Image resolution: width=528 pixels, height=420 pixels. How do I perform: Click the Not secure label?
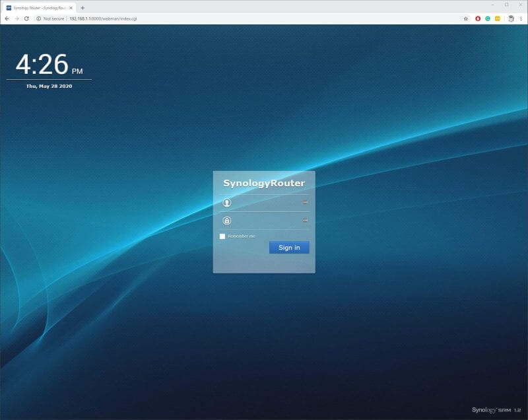pyautogui.click(x=50, y=19)
